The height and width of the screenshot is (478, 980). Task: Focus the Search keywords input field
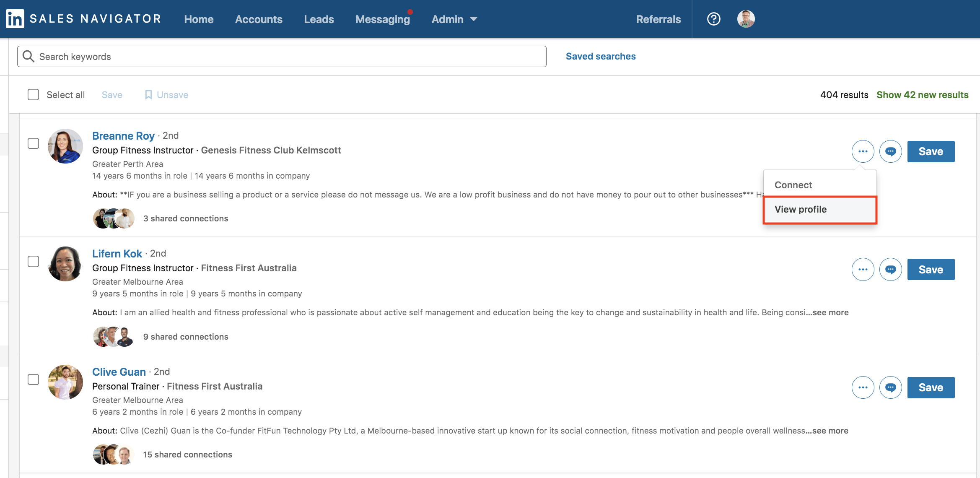(282, 56)
